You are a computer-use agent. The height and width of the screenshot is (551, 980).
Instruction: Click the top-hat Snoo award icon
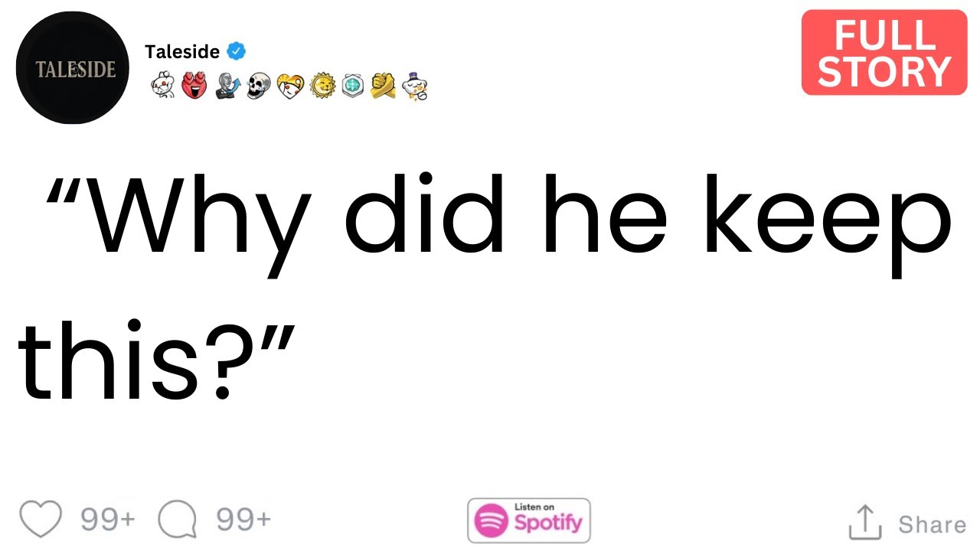414,86
